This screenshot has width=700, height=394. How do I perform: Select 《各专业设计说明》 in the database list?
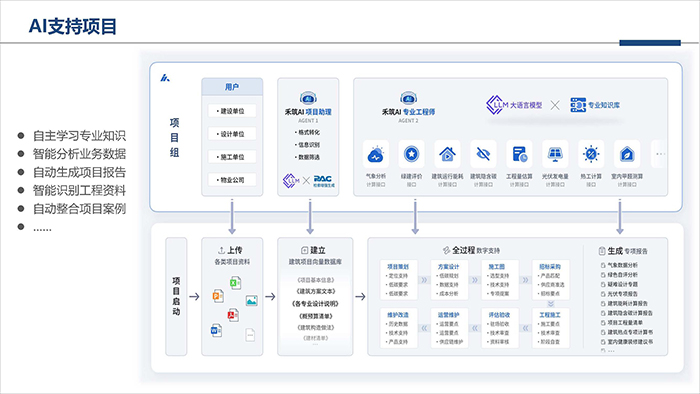[x=315, y=304]
